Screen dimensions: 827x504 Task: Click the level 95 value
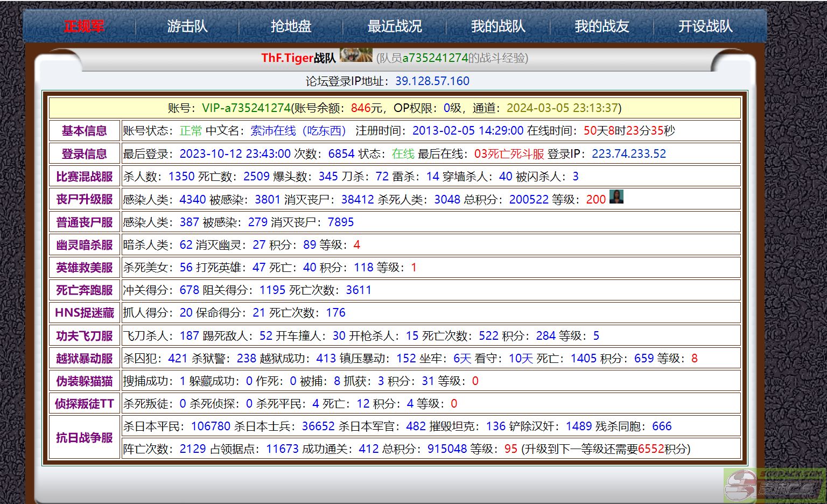511,449
